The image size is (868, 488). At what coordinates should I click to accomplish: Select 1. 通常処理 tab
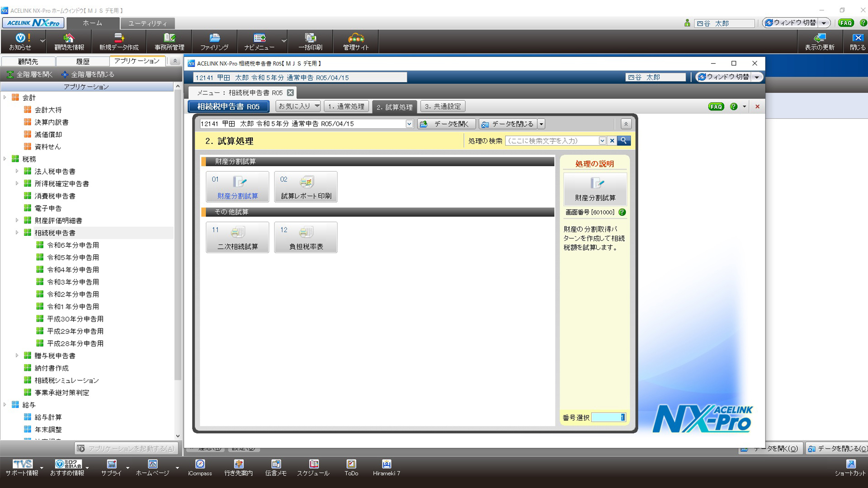point(346,107)
